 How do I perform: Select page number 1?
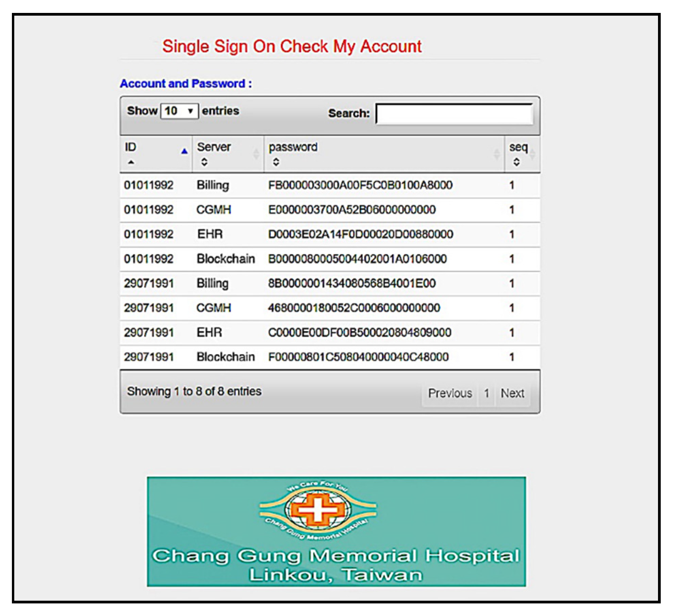[x=487, y=393]
